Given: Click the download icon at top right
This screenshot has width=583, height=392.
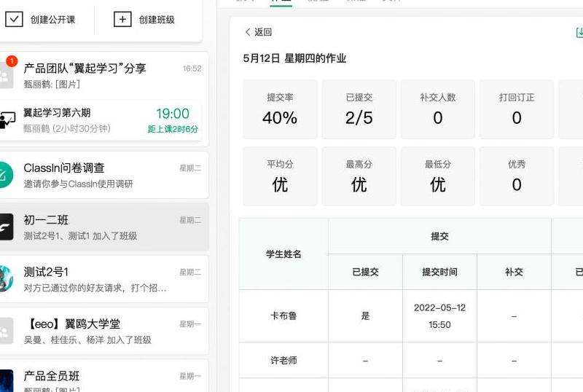Looking at the screenshot, I should pyautogui.click(x=579, y=32).
